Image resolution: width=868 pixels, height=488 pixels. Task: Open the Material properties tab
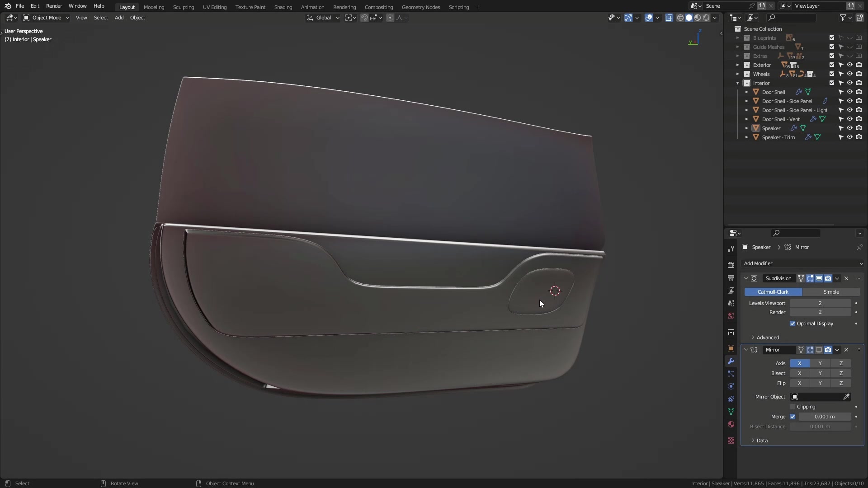point(731,424)
